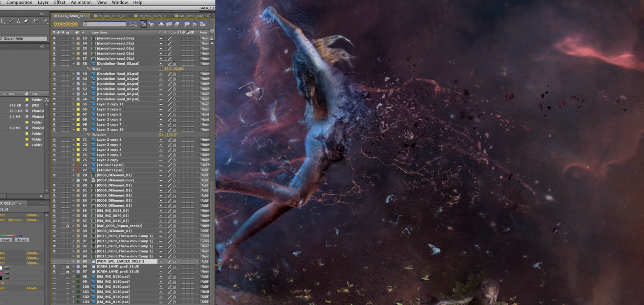Open the effect controls layer dropdown arrow
644x305 pixels.
[x=20, y=203]
